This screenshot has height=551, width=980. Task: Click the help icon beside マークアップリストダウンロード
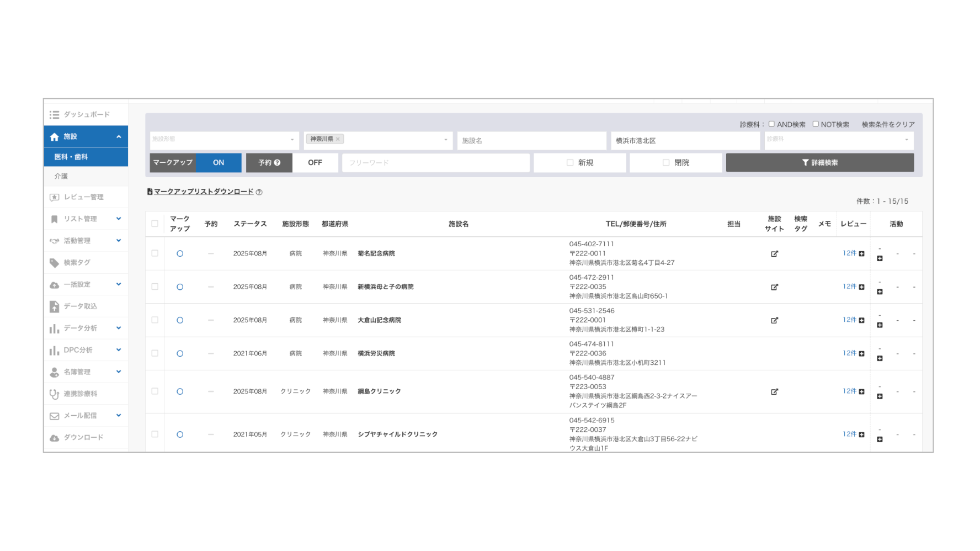(x=259, y=192)
